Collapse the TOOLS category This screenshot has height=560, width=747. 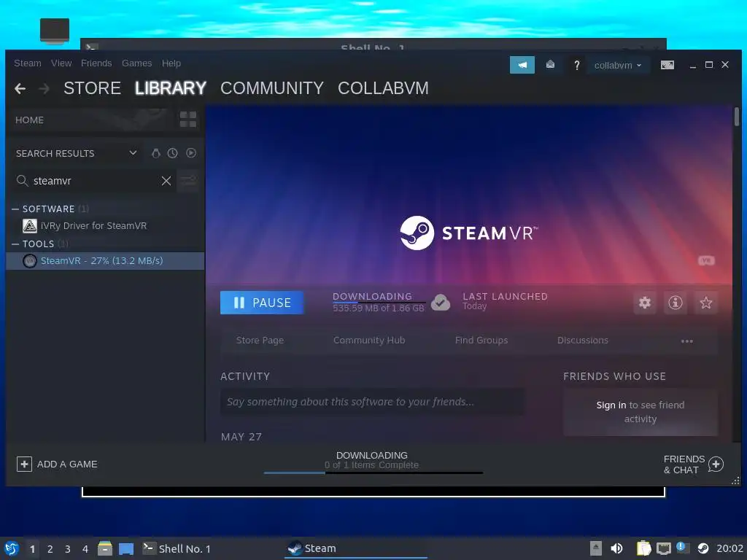pyautogui.click(x=15, y=244)
